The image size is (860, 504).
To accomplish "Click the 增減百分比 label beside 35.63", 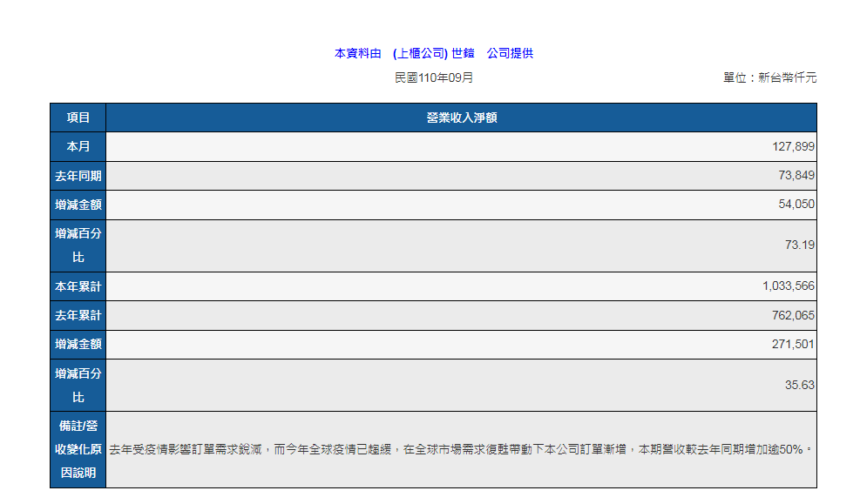I will [x=78, y=385].
